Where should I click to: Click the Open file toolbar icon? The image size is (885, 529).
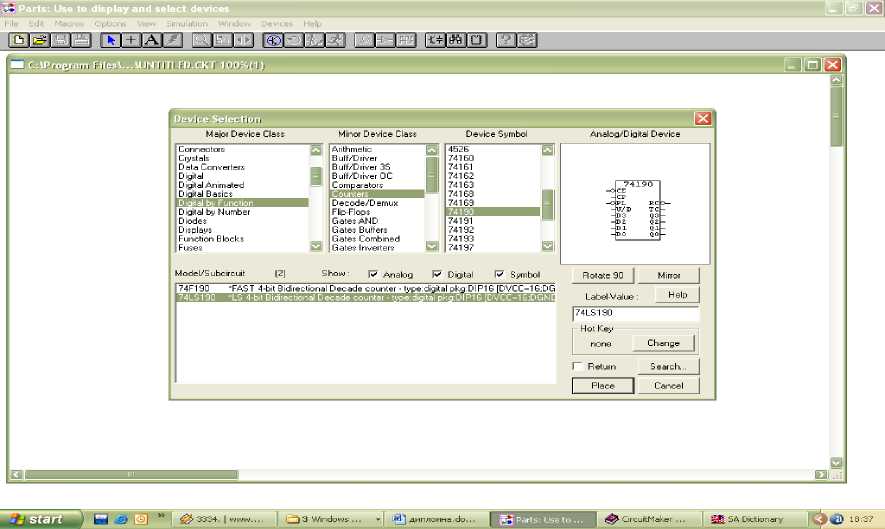[x=39, y=40]
